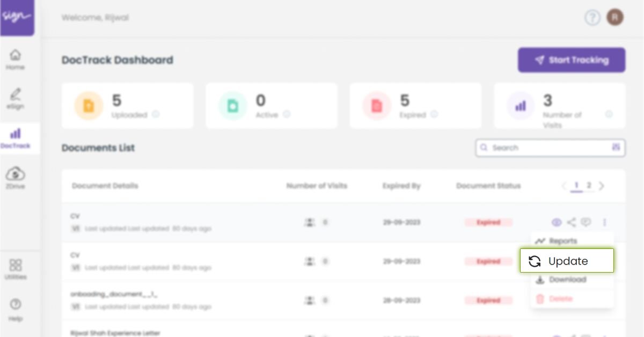Screen dimensions: 644x337
Task: Click the 28-09-2023 expiry date
Action: tap(401, 301)
